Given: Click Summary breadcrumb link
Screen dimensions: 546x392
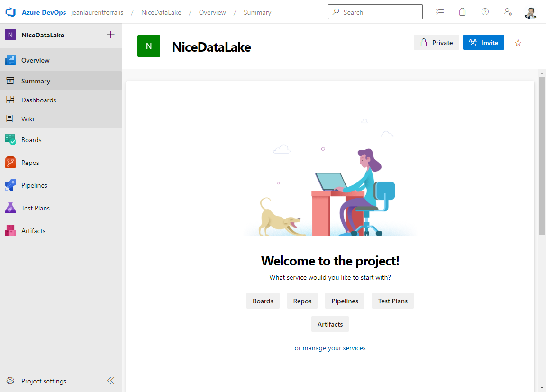Looking at the screenshot, I should pyautogui.click(x=257, y=12).
